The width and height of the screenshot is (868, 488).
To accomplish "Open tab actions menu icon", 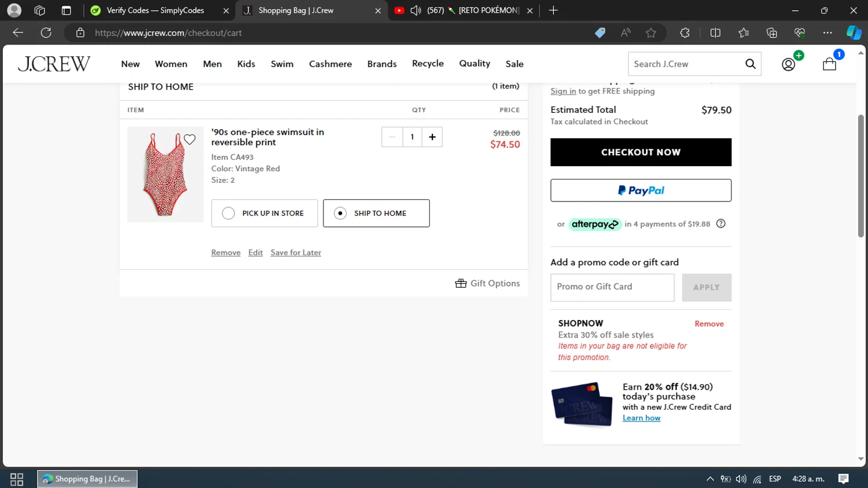I will point(66,10).
